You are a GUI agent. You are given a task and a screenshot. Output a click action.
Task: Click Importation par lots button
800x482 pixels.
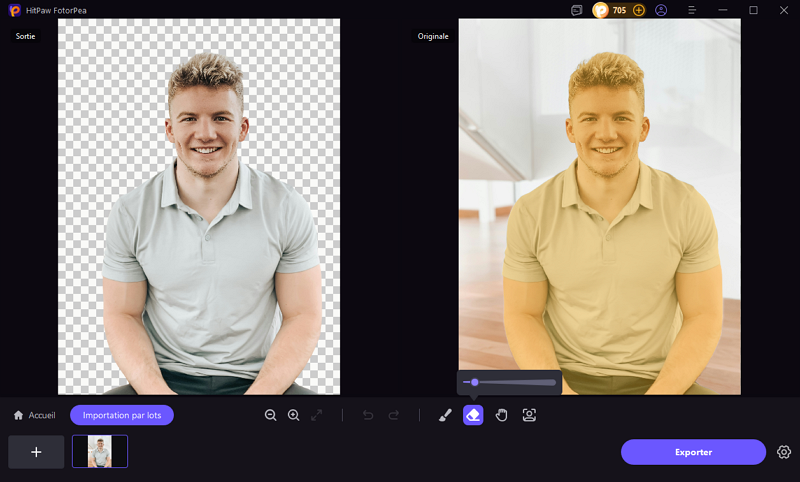122,415
